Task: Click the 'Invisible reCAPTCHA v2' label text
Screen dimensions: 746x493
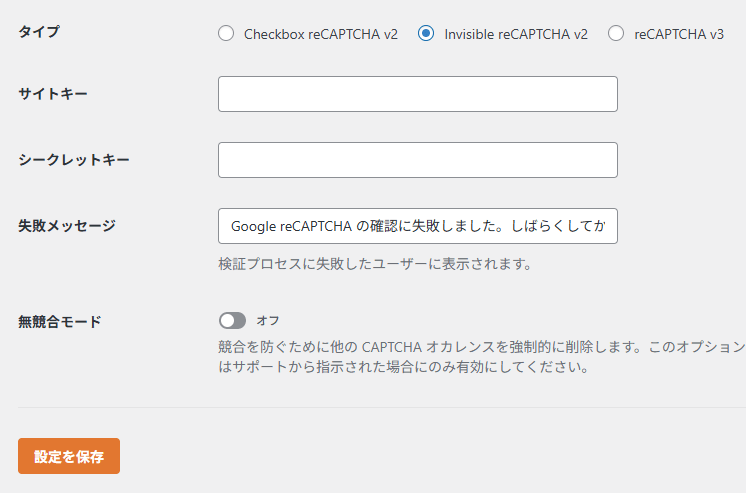Action: [x=516, y=34]
